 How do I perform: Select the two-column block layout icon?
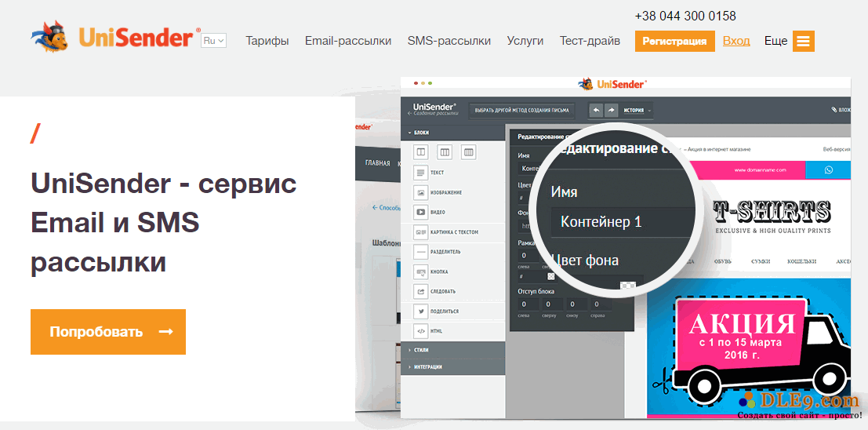421,151
